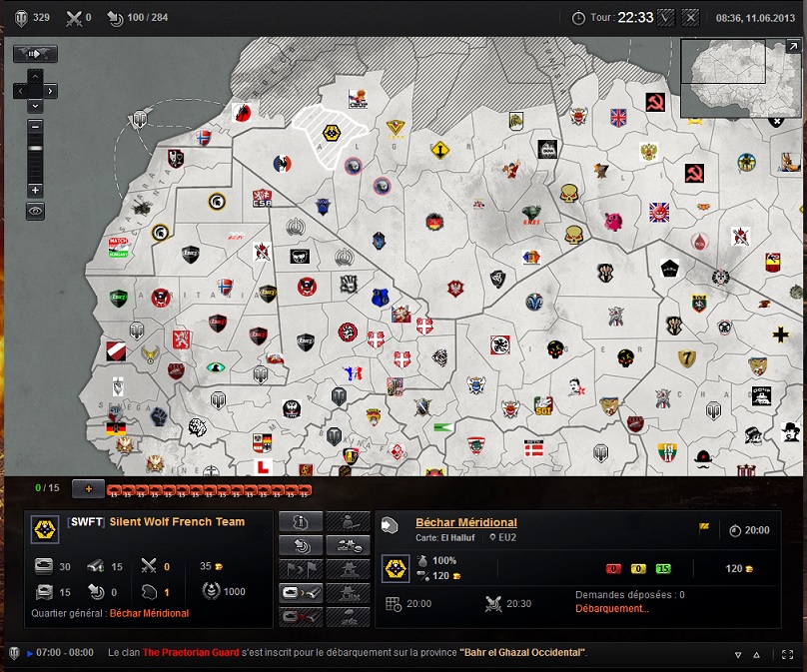Click the French rooster clan emblem

point(282,164)
